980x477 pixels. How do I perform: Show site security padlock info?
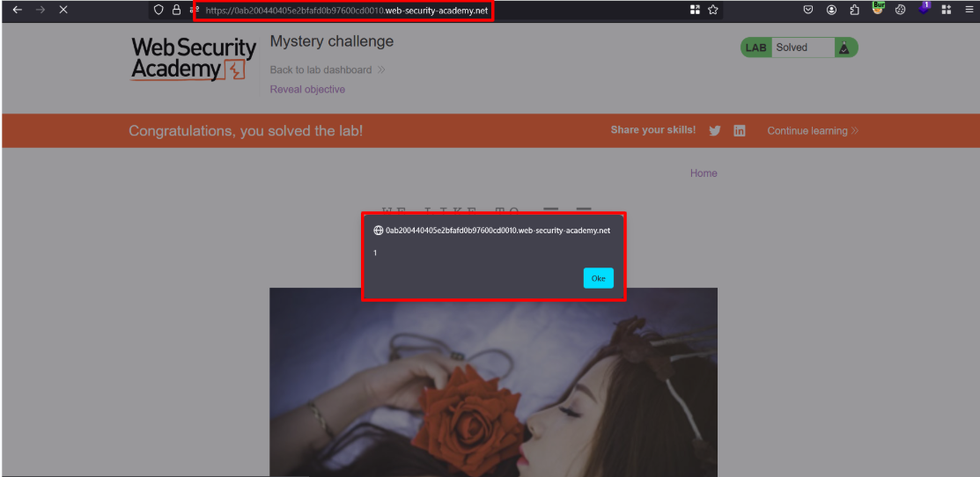click(x=176, y=10)
